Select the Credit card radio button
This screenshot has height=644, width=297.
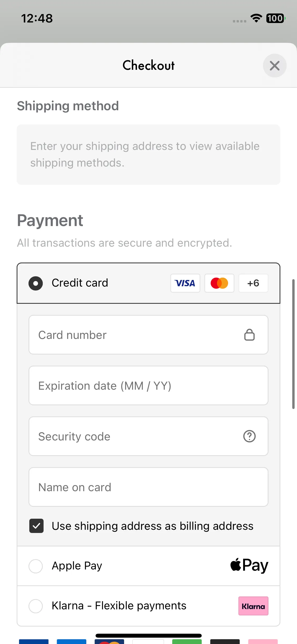(x=36, y=283)
